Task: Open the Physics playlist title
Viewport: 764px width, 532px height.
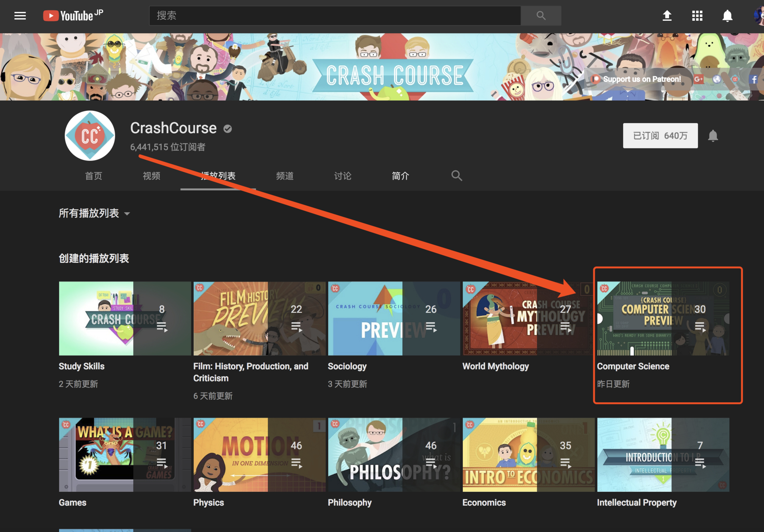Action: [209, 503]
